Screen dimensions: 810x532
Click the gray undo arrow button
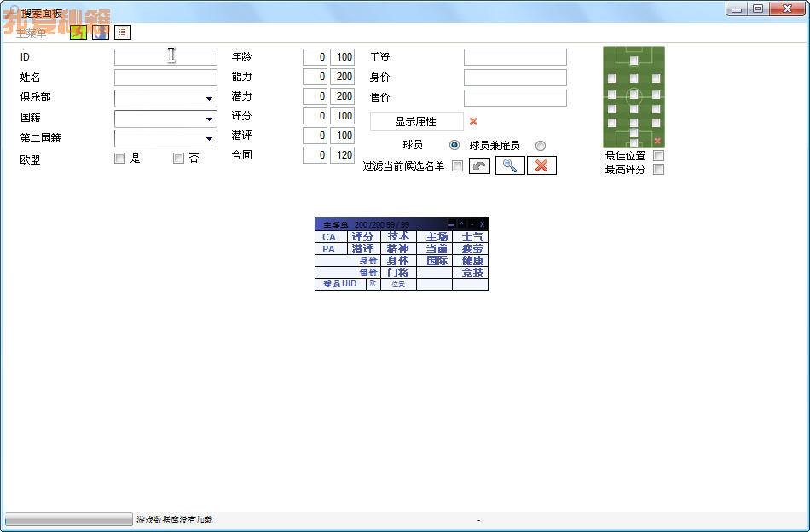point(479,166)
